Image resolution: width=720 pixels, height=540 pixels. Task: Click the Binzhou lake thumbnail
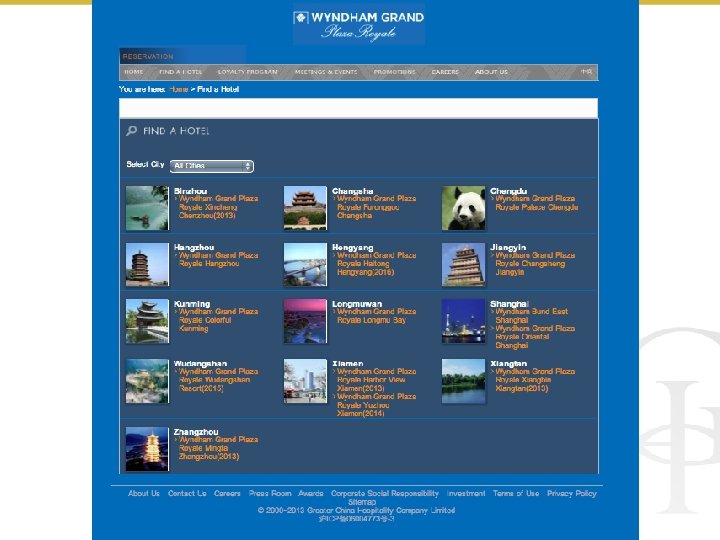tap(147, 208)
